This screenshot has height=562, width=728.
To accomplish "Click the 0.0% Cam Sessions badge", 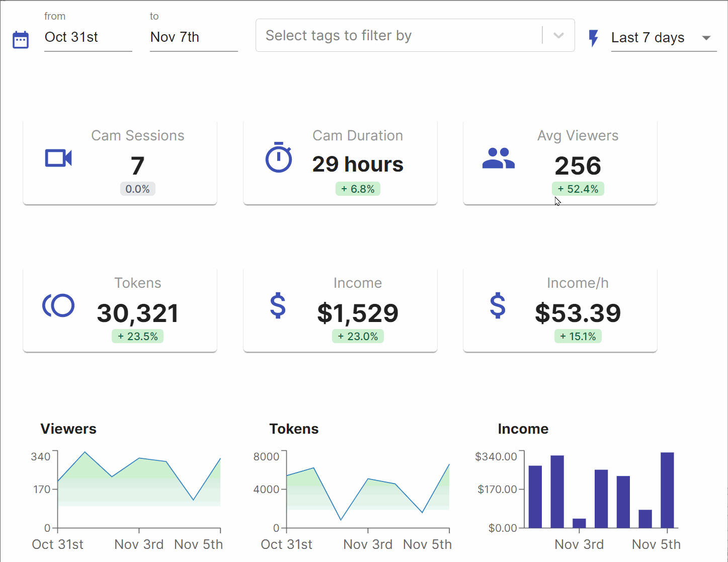I will click(137, 189).
